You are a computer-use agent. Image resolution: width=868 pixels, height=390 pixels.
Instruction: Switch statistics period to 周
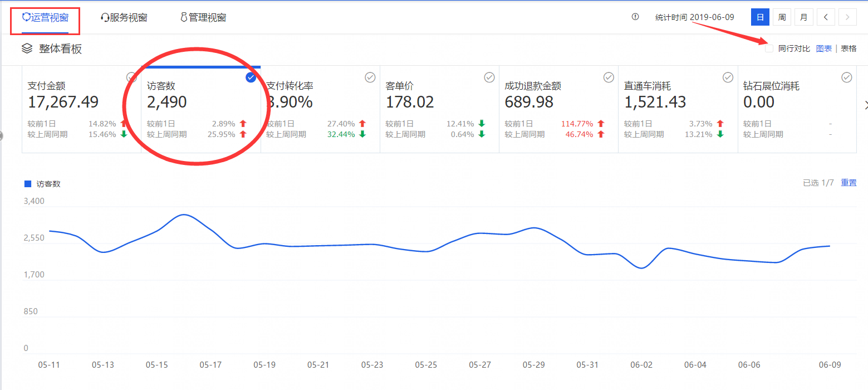pyautogui.click(x=782, y=17)
